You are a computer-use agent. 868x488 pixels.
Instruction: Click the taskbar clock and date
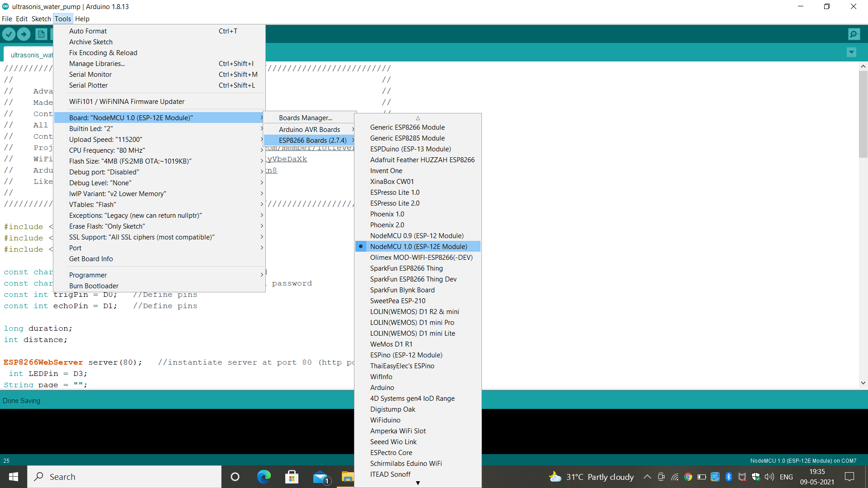(817, 477)
